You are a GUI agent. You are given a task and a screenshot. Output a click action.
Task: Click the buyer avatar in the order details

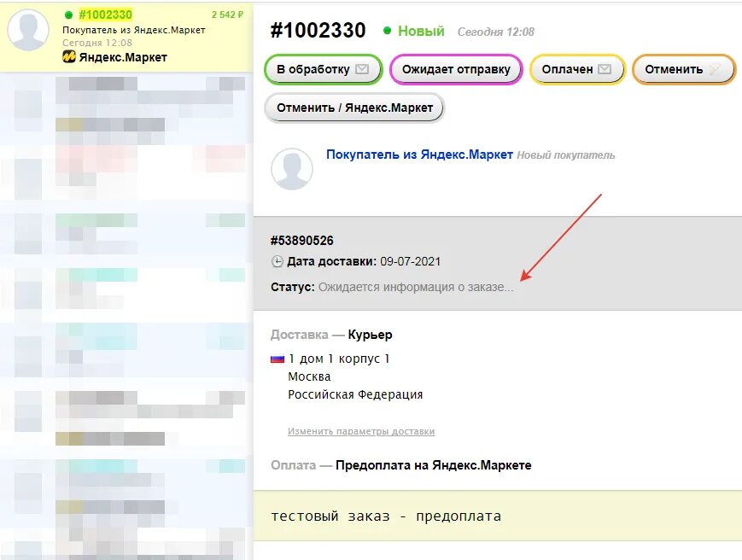click(291, 169)
